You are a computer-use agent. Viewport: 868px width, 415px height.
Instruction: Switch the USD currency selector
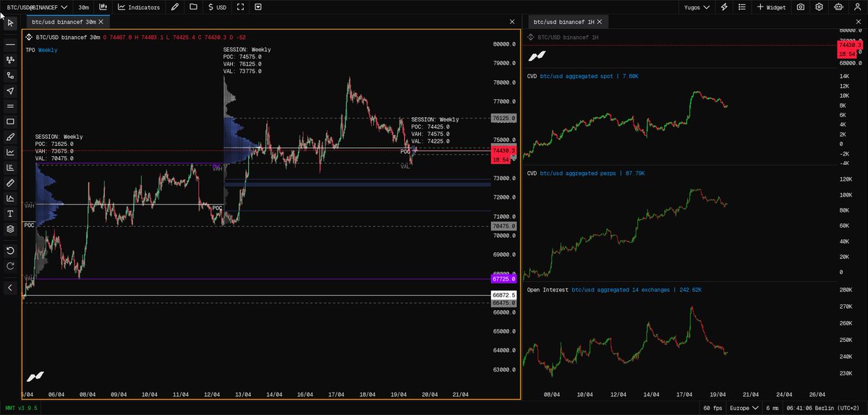coord(217,7)
